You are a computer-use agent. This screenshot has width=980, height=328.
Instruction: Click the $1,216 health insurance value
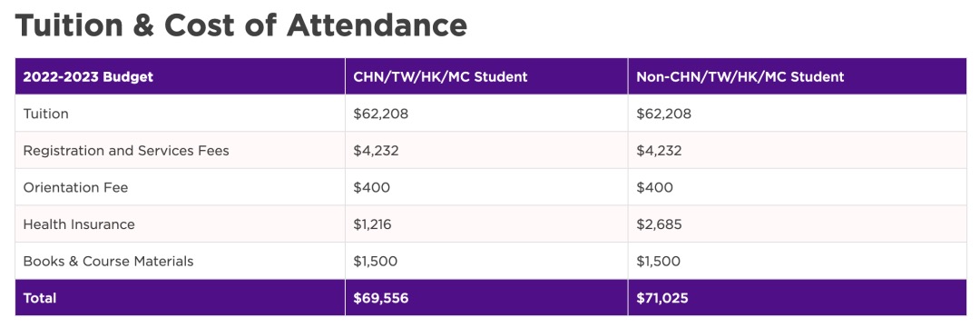[373, 224]
